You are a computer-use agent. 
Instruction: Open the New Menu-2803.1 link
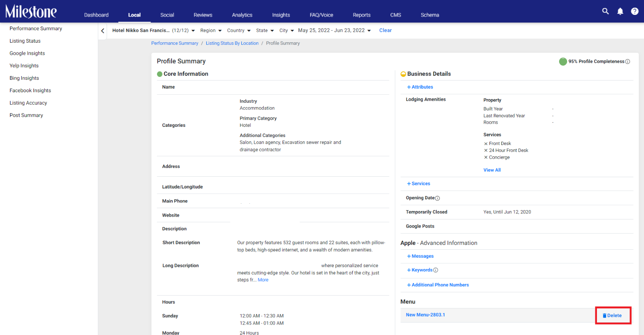[x=425, y=315]
